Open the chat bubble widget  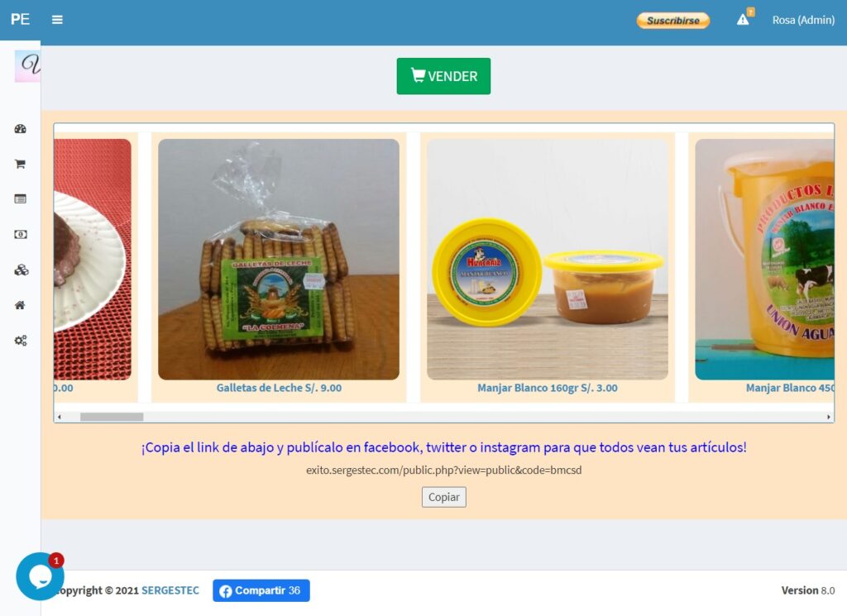point(40,576)
